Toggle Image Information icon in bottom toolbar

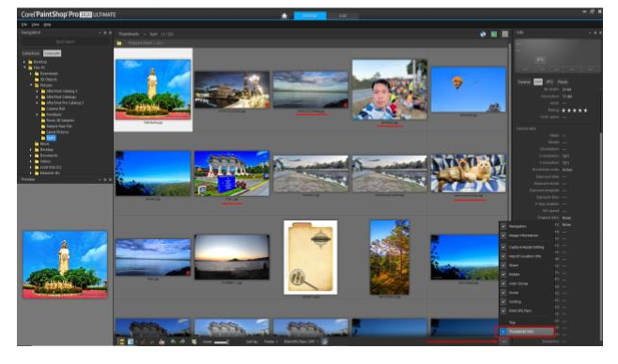point(131,341)
